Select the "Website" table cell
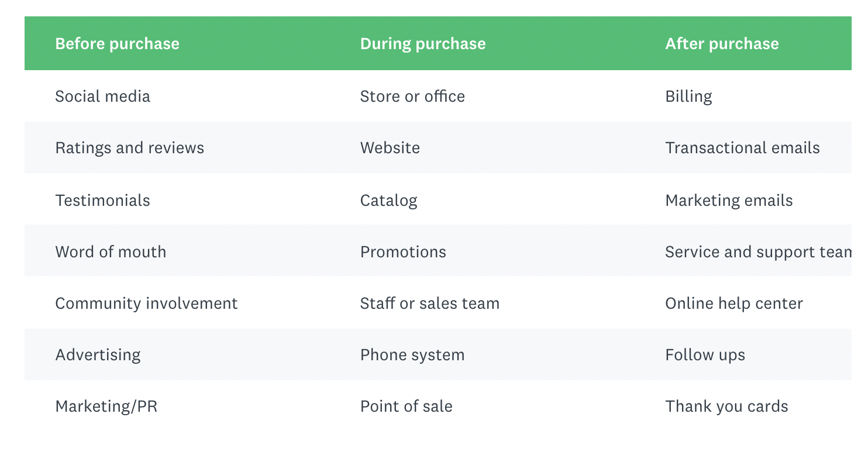Screen dimensions: 868x462 (x=390, y=148)
